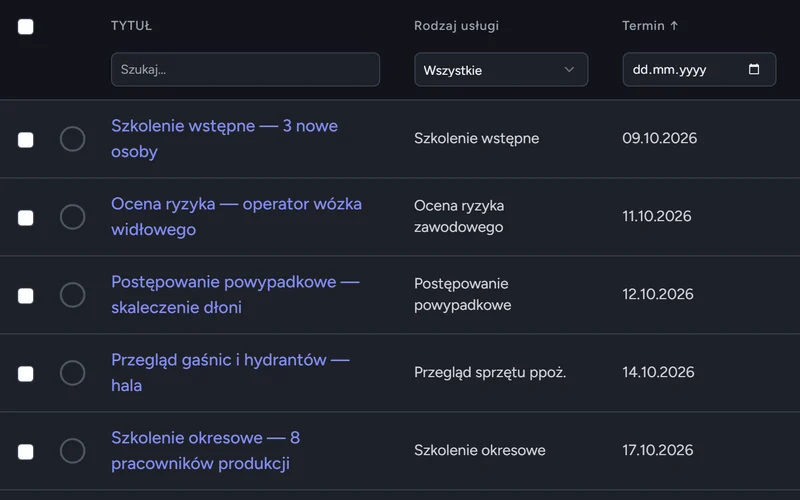Mark Przegląd gaśnic task circle as done

(x=72, y=373)
